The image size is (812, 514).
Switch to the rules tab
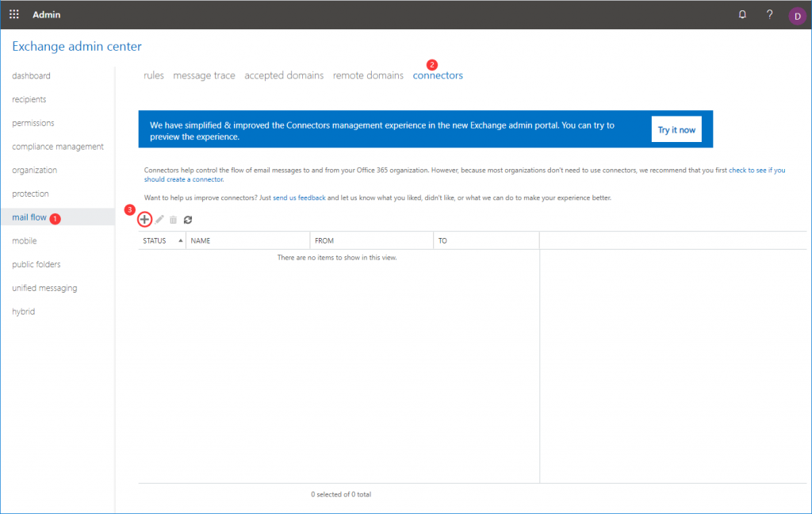click(153, 75)
